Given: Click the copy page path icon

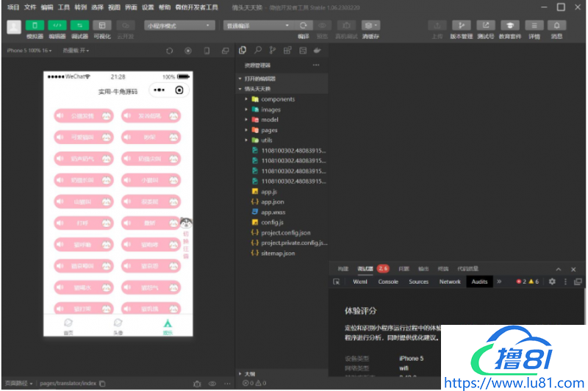Looking at the screenshot, I should click(102, 384).
